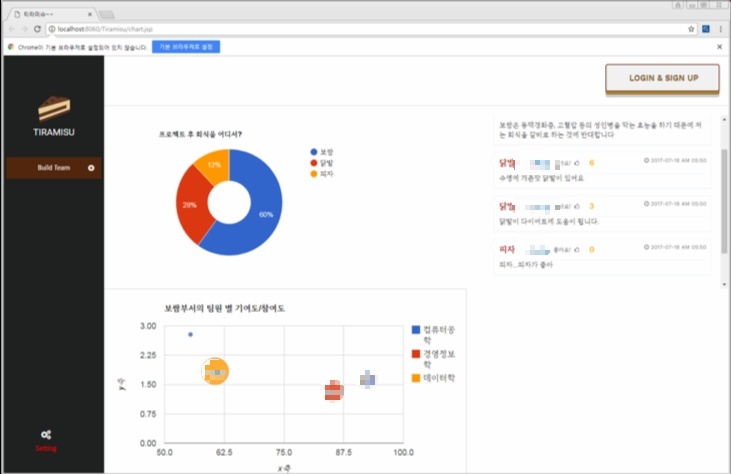The width and height of the screenshot is (731, 474).
Task: Click the 피자 comment heading
Action: [507, 250]
